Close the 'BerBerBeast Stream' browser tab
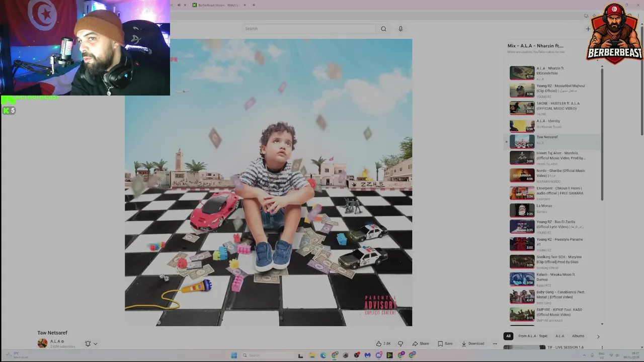Viewport: 644px width, 362px height. click(x=245, y=5)
